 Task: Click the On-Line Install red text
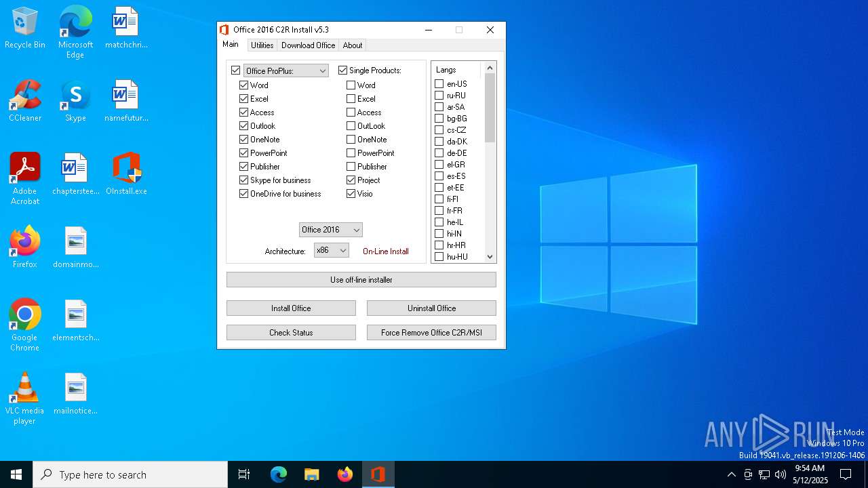386,251
